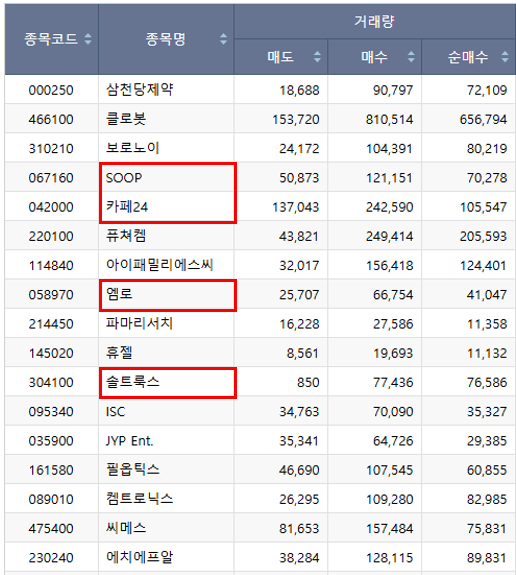Select stock name JYP Ent.
Screen dimensions: 516x575
pos(129,441)
